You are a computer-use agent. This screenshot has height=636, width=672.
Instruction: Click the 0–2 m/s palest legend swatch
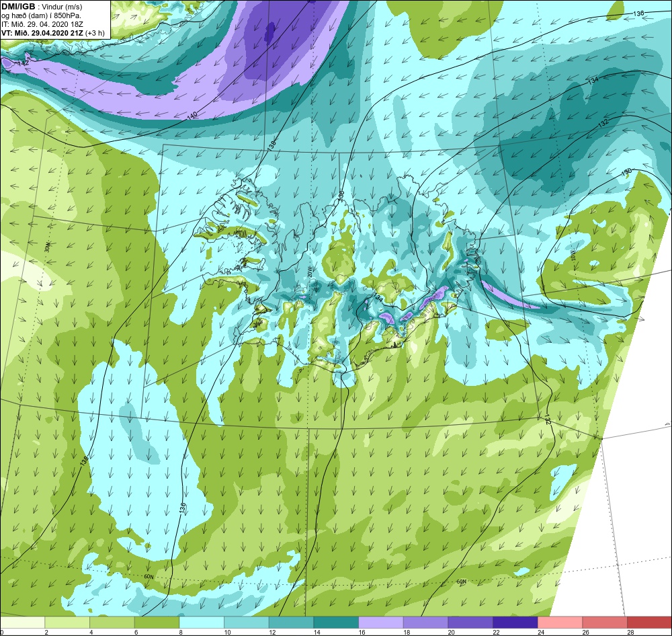pos(22,622)
